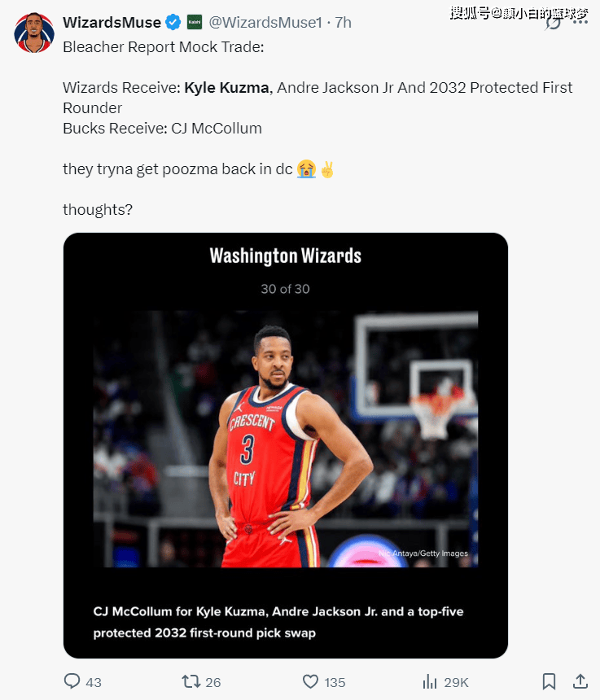Image resolution: width=600 pixels, height=700 pixels.
Task: Click the green Kalshi affiliate badge
Action: tap(195, 22)
